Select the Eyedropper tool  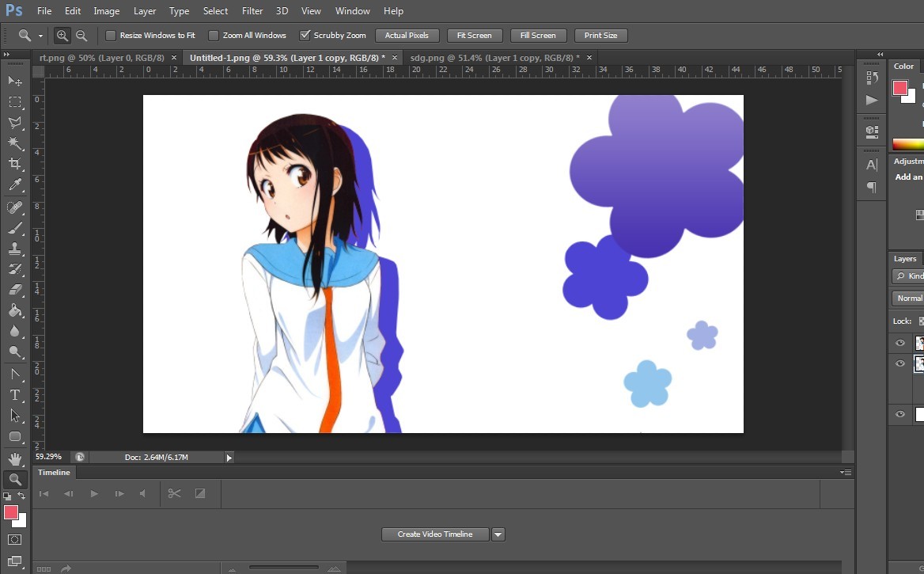click(x=15, y=185)
